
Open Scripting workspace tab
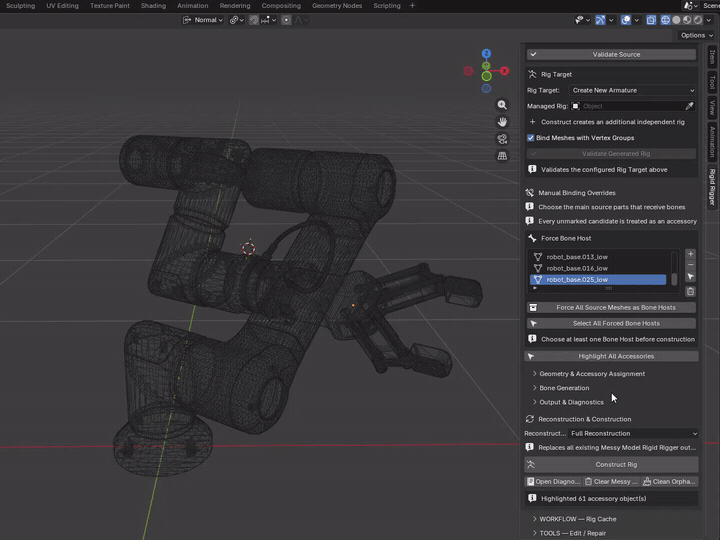tap(387, 6)
